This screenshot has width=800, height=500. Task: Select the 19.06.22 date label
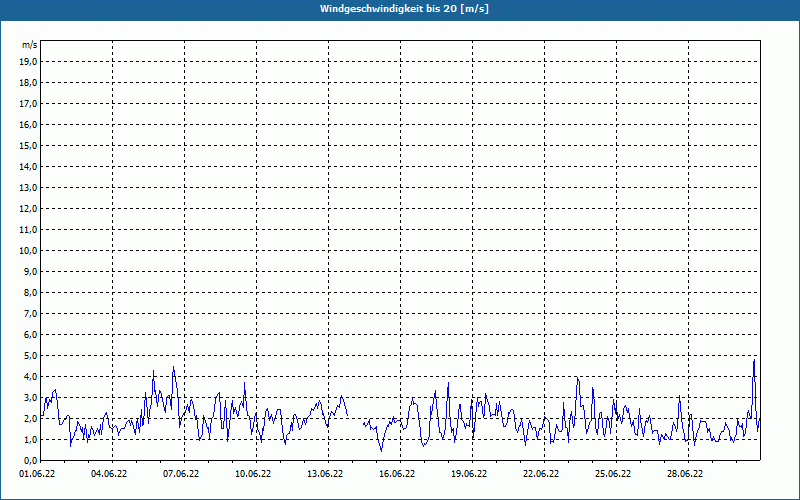[469, 474]
